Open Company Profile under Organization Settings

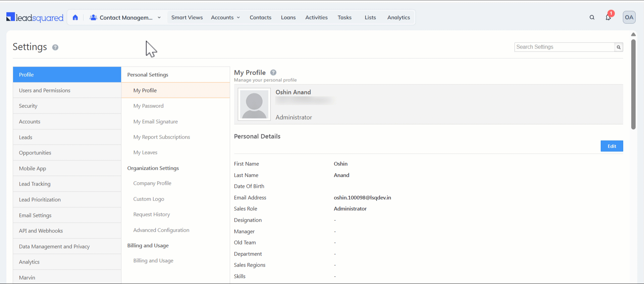pyautogui.click(x=152, y=183)
